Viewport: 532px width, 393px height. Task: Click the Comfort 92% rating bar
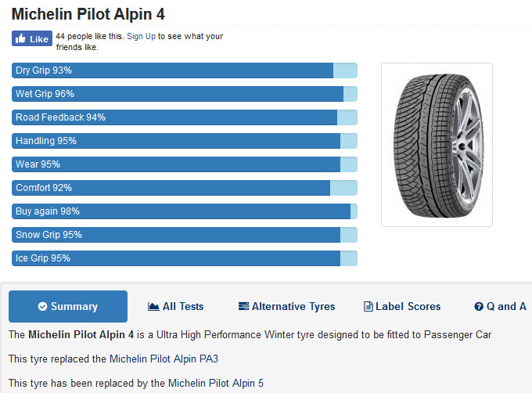185,188
